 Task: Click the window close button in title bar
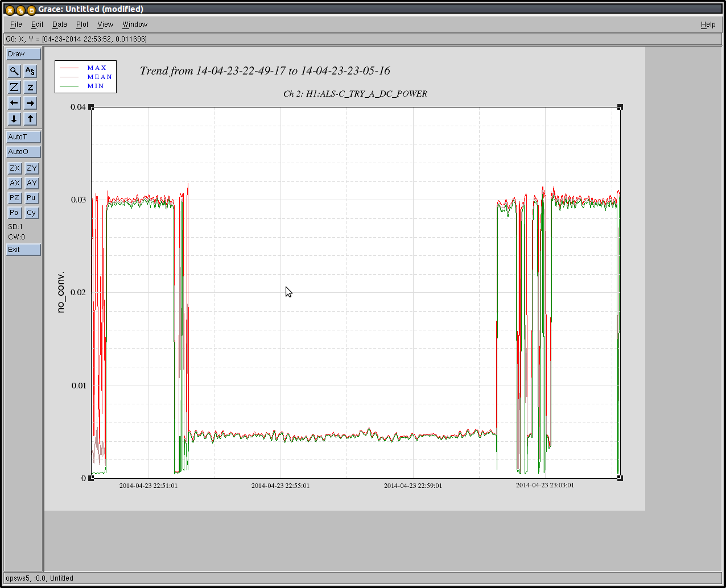click(10, 10)
